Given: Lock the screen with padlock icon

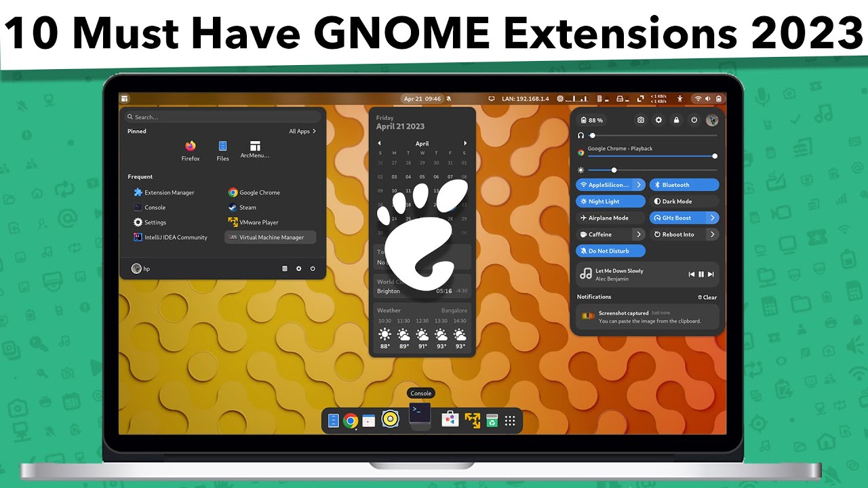Looking at the screenshot, I should point(676,120).
